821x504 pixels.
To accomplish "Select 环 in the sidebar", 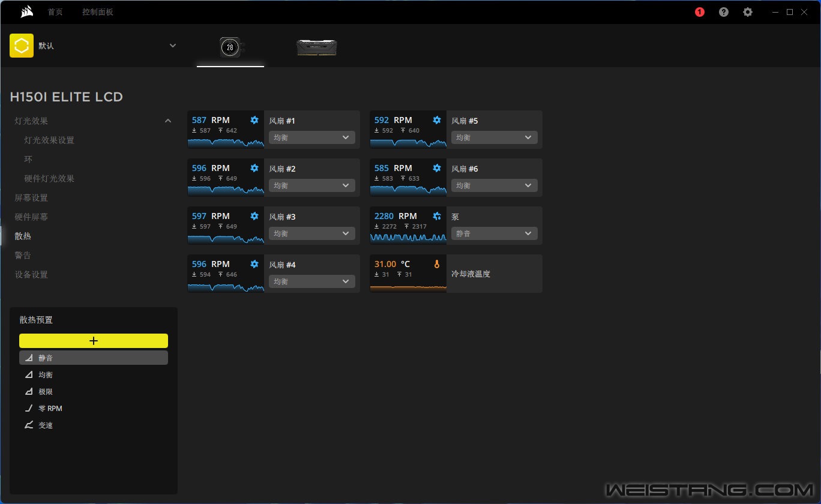I will [x=28, y=159].
